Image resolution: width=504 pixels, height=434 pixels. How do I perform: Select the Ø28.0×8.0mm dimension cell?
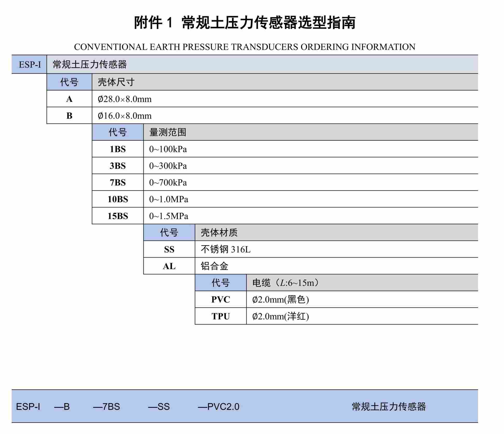point(125,99)
